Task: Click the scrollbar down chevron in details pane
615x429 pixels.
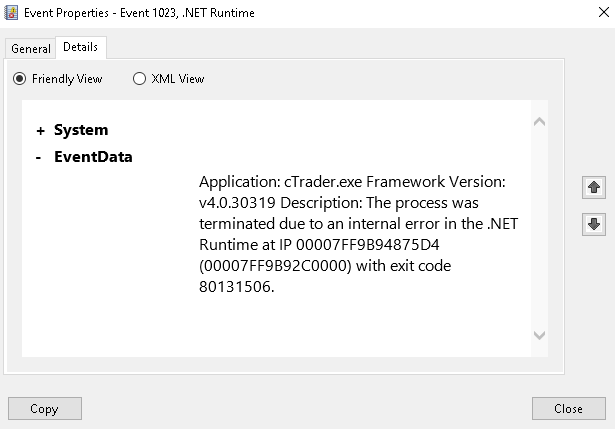Action: tap(539, 335)
